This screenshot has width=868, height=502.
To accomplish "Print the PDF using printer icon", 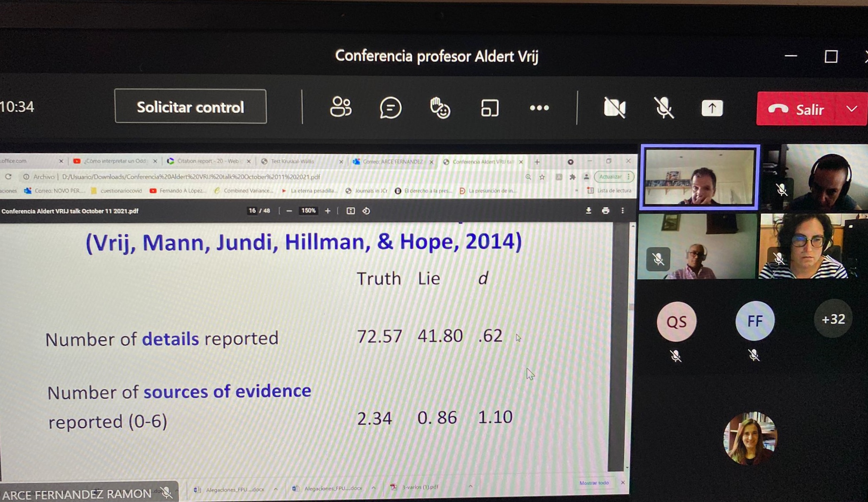I will coord(605,210).
